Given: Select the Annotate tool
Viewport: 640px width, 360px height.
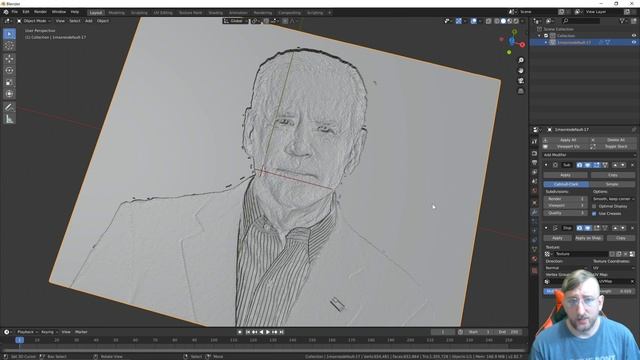Looking at the screenshot, I should 9,107.
